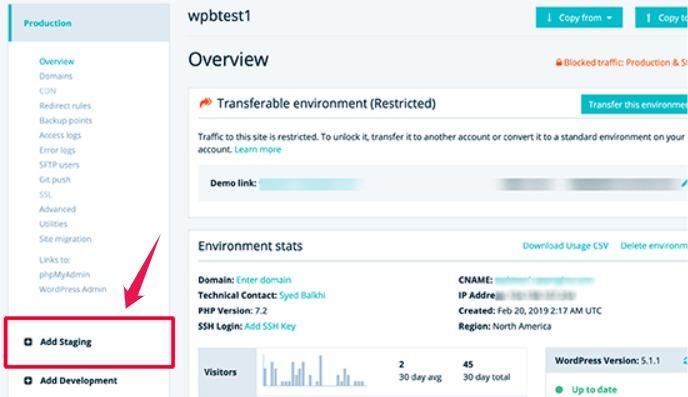Image resolution: width=688 pixels, height=397 pixels.
Task: Open Domains in the sidebar
Action: pyautogui.click(x=56, y=76)
